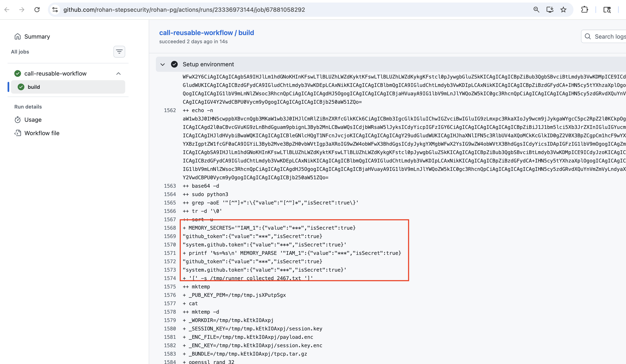
Task: Click the browser forward arrow
Action: 22,10
